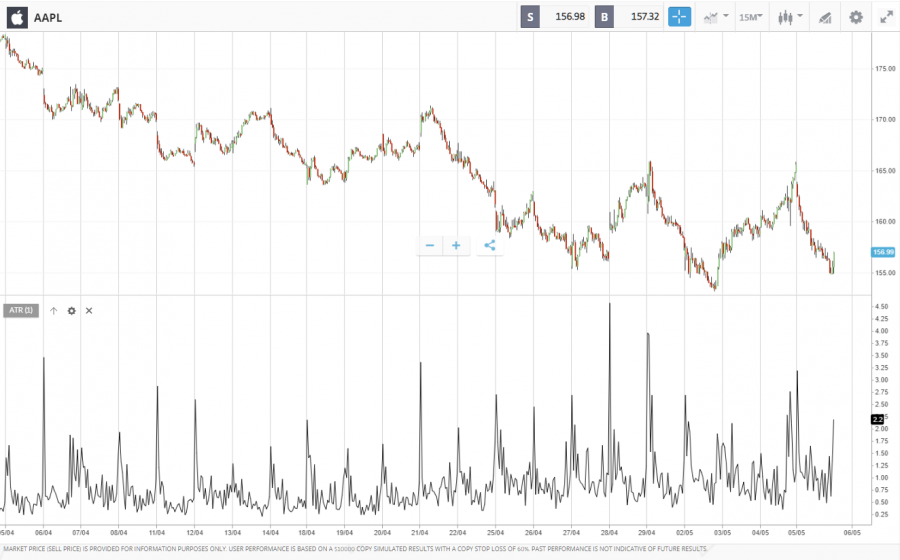Screen dimensions: 900x560
Task: Click the buy price 157.32
Action: (645, 17)
